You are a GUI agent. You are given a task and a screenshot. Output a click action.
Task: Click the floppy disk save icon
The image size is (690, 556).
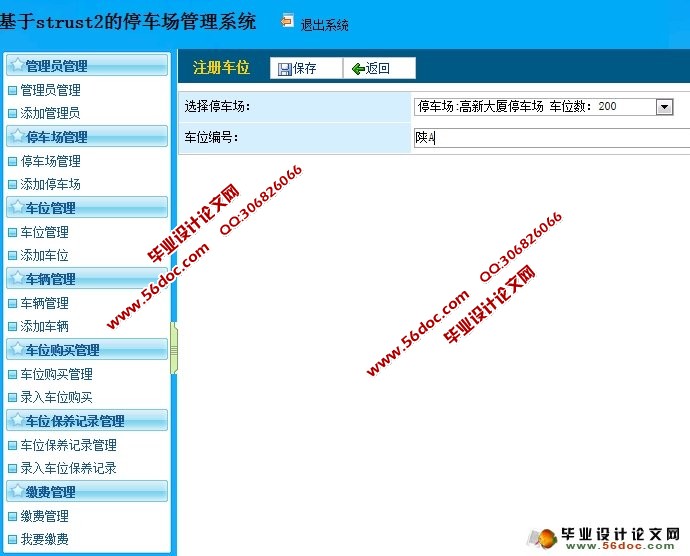285,69
